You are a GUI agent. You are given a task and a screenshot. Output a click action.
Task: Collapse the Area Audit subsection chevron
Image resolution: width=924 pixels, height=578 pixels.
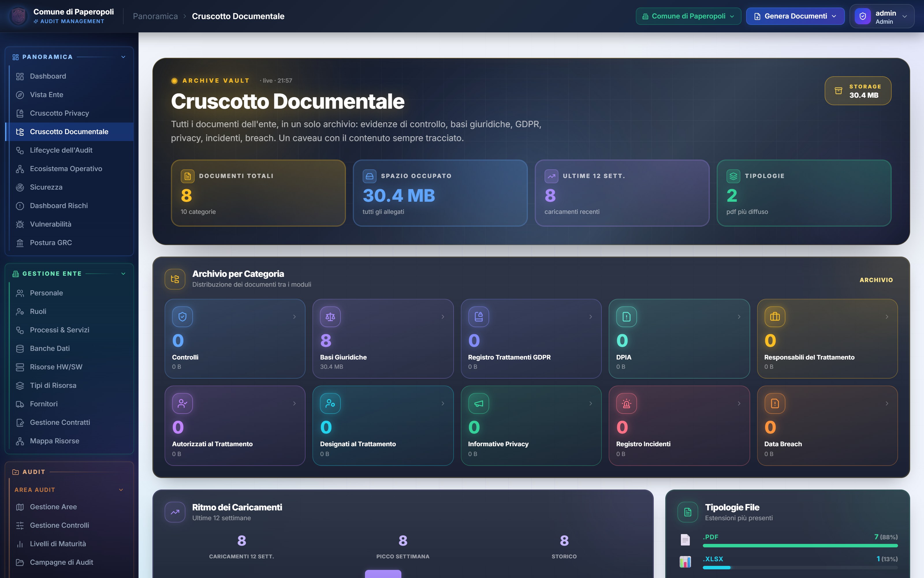[x=121, y=490]
